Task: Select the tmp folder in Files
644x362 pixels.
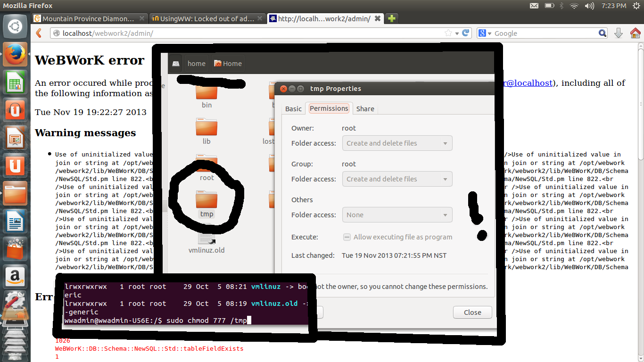Action: pyautogui.click(x=206, y=205)
